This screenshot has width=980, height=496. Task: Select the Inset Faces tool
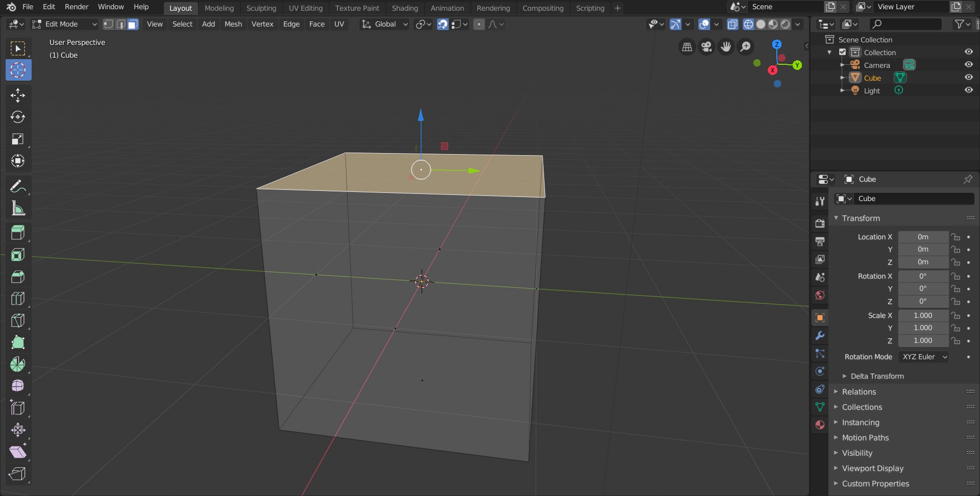(18, 255)
